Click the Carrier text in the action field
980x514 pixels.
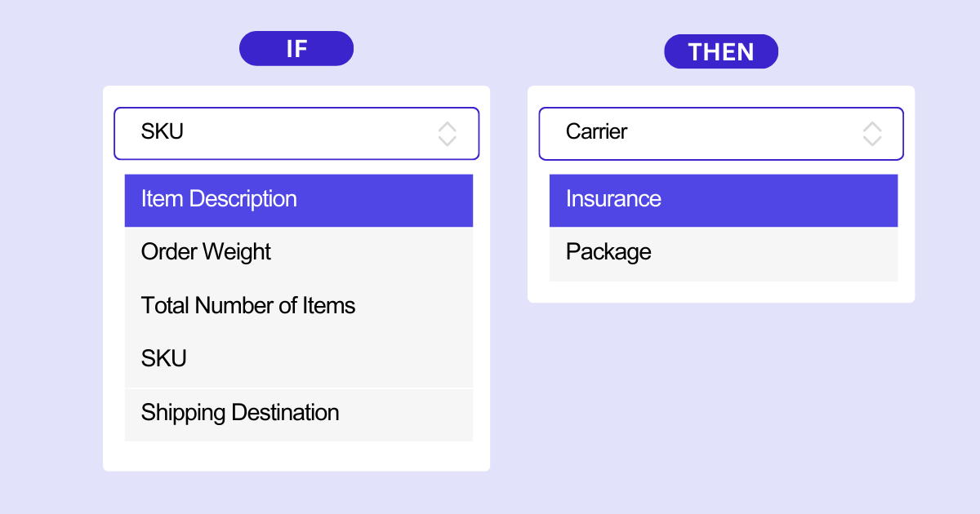pos(597,131)
